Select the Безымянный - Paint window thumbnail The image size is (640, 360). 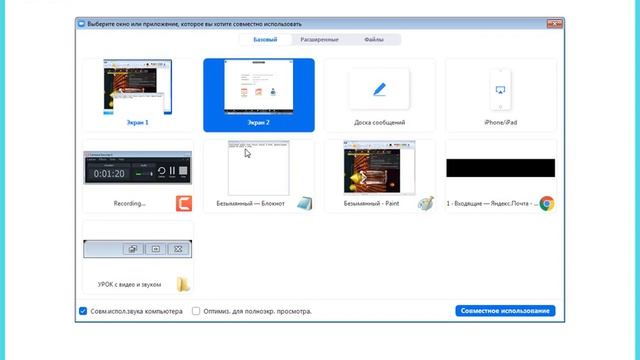coord(379,168)
